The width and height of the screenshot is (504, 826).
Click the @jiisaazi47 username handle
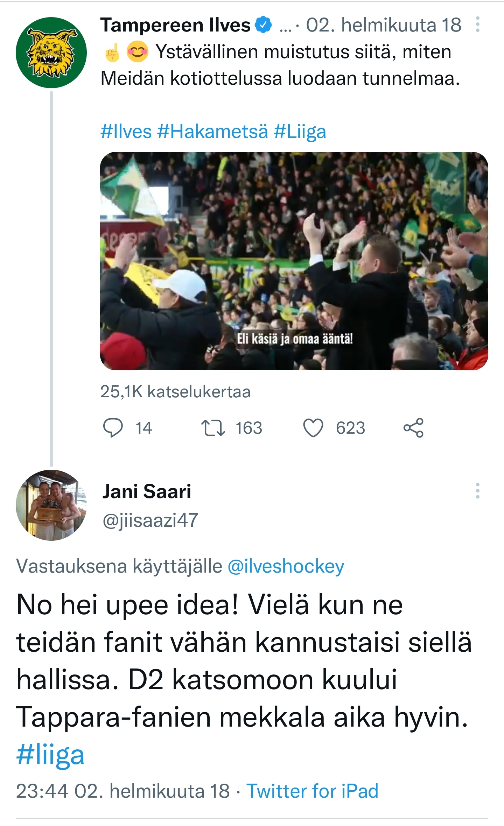pos(150,520)
